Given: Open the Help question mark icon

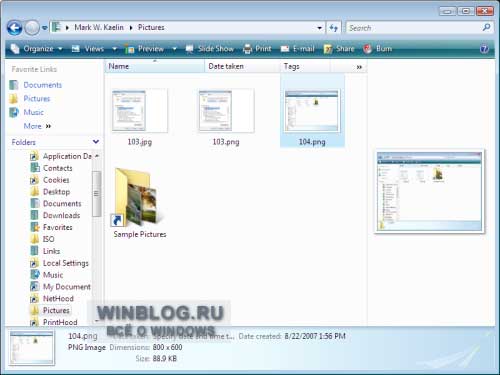Looking at the screenshot, I should (484, 49).
